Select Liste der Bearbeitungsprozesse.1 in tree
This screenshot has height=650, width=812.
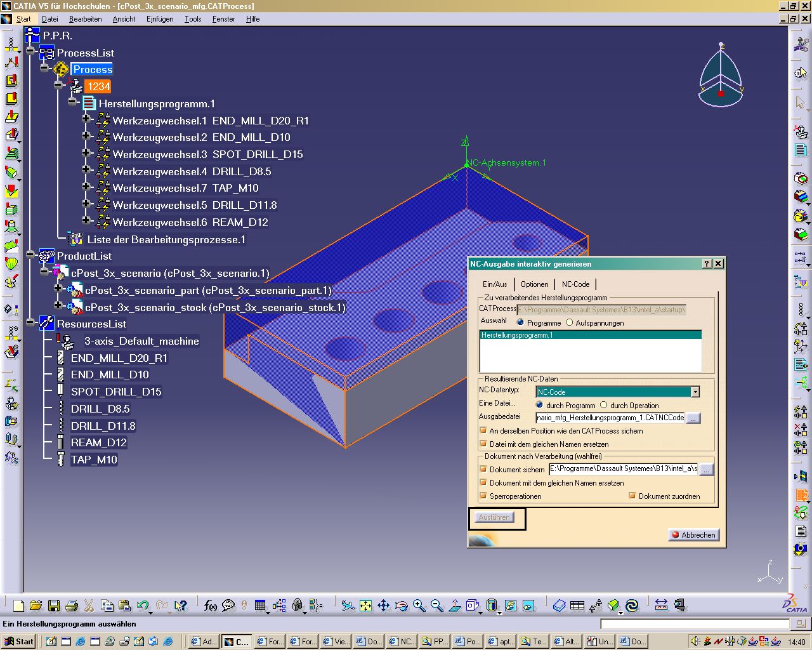pyautogui.click(x=166, y=239)
